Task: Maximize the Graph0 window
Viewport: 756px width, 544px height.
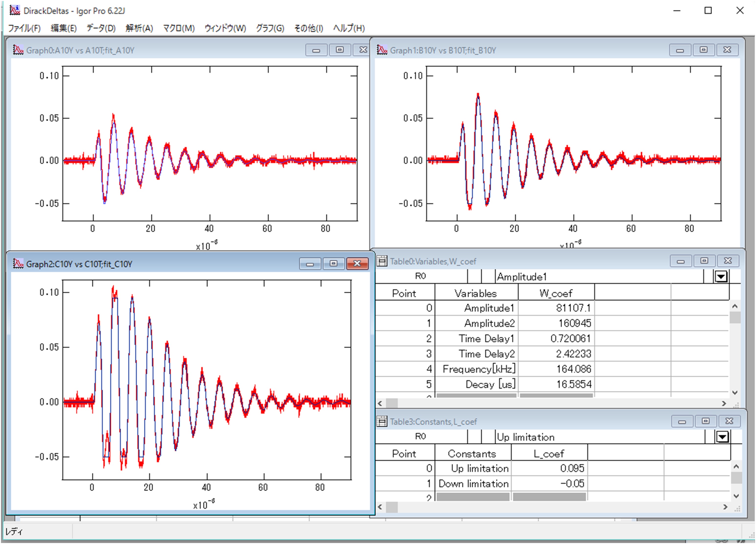Action: click(340, 50)
